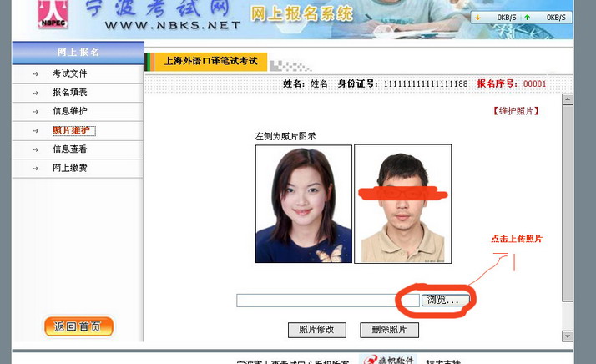Click the arrow icon beside 报名填表

(x=36, y=93)
